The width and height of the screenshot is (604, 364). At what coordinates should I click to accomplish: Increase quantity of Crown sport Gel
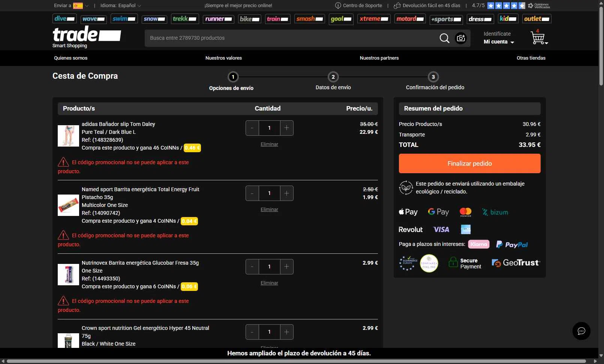tap(286, 332)
